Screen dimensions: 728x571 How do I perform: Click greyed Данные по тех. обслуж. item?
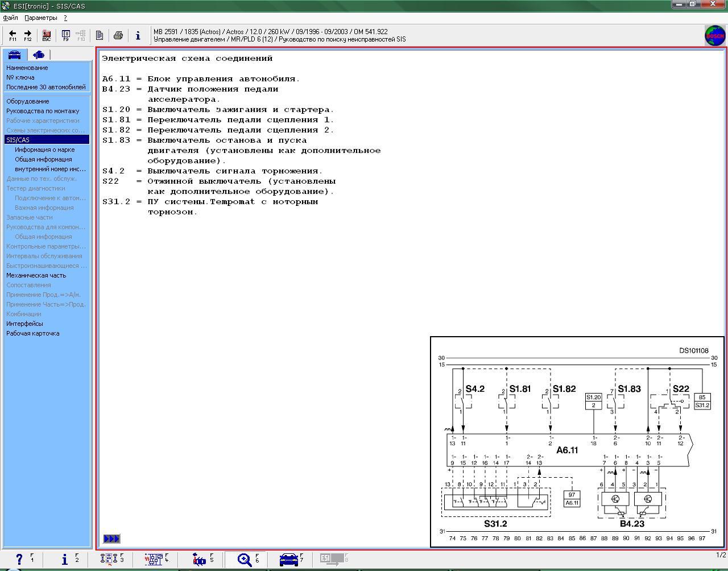coord(42,179)
